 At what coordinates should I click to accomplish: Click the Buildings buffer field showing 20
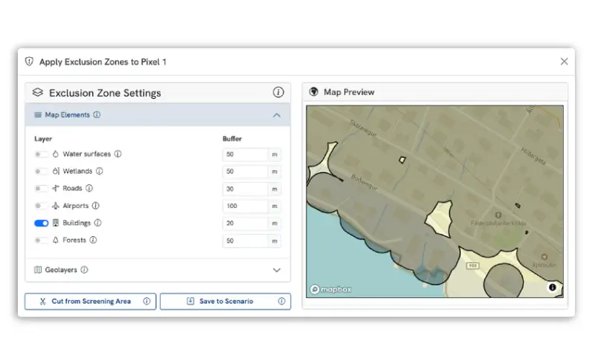(245, 223)
